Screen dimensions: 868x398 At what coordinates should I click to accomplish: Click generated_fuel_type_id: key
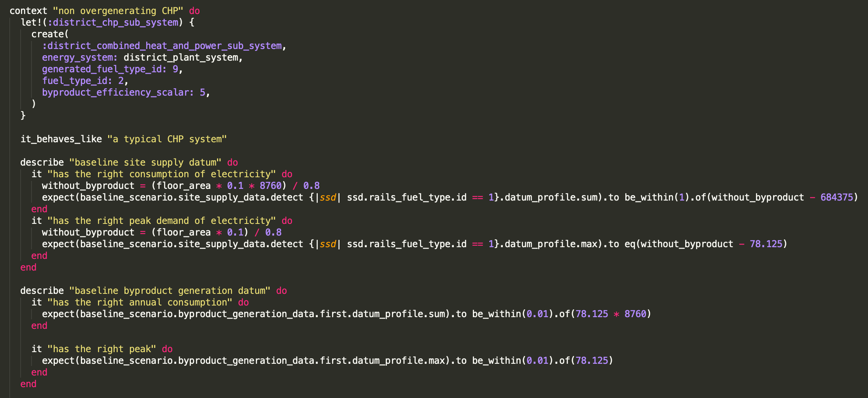104,69
